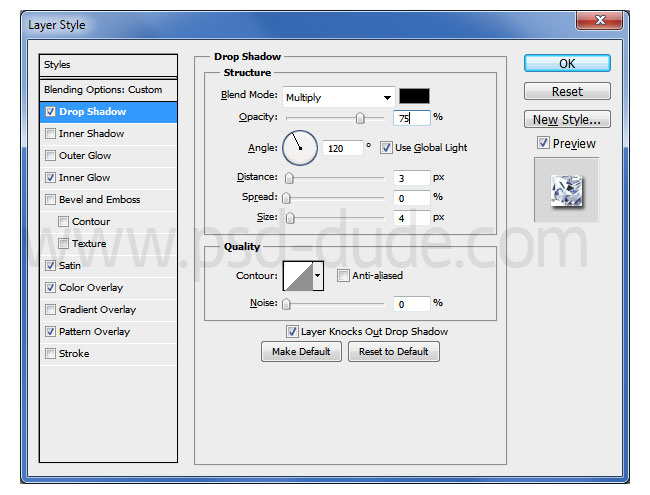This screenshot has height=495, width=650.
Task: Select the Styles list header
Action: [x=108, y=65]
